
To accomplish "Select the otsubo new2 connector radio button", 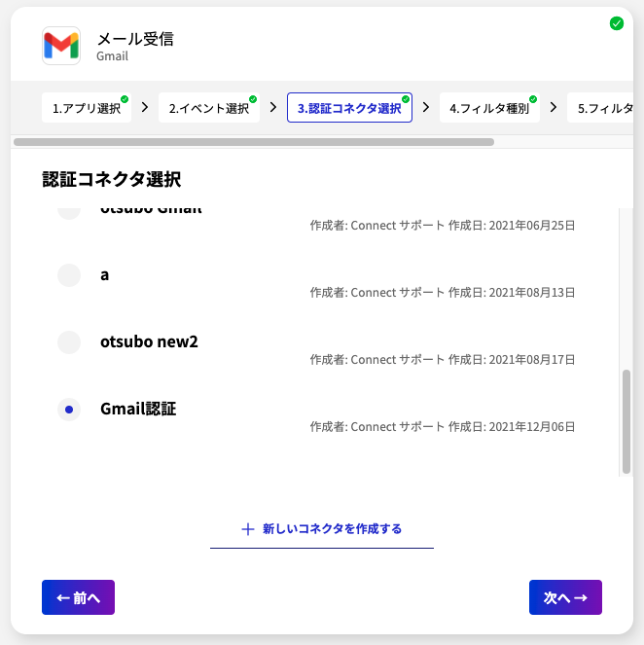I will coord(69,342).
